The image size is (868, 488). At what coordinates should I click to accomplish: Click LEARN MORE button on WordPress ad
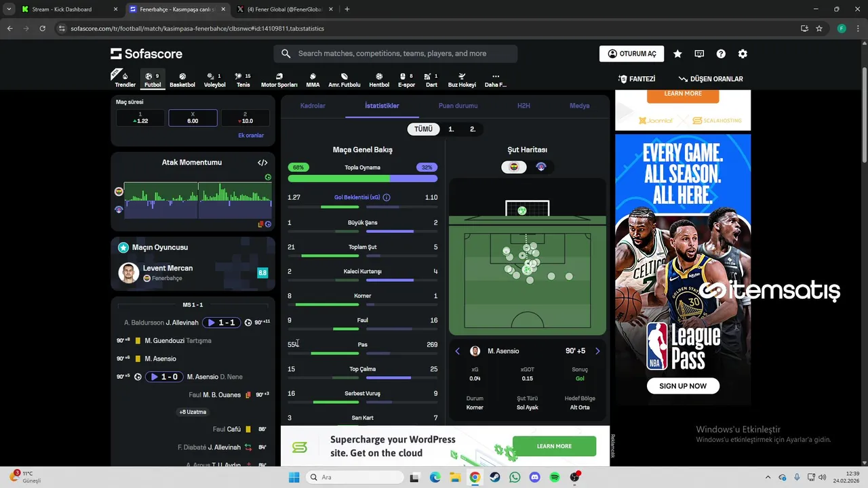[x=554, y=446]
